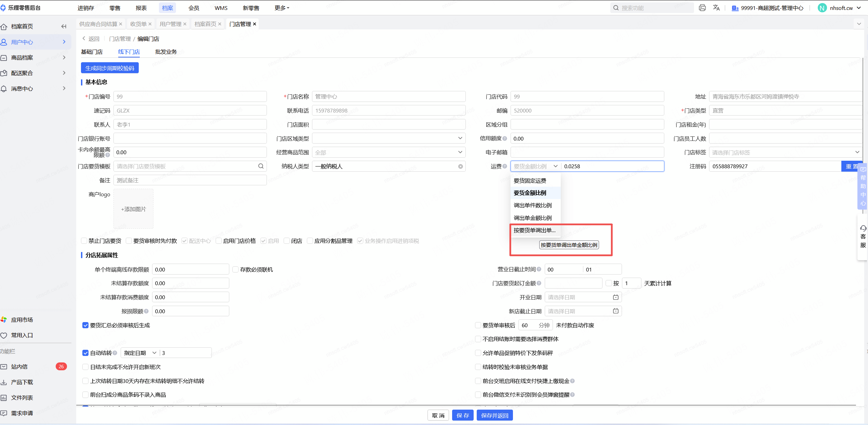Click search magnifier in 门店要货模板 field
Viewport: 868px width, 425px height.
(261, 166)
